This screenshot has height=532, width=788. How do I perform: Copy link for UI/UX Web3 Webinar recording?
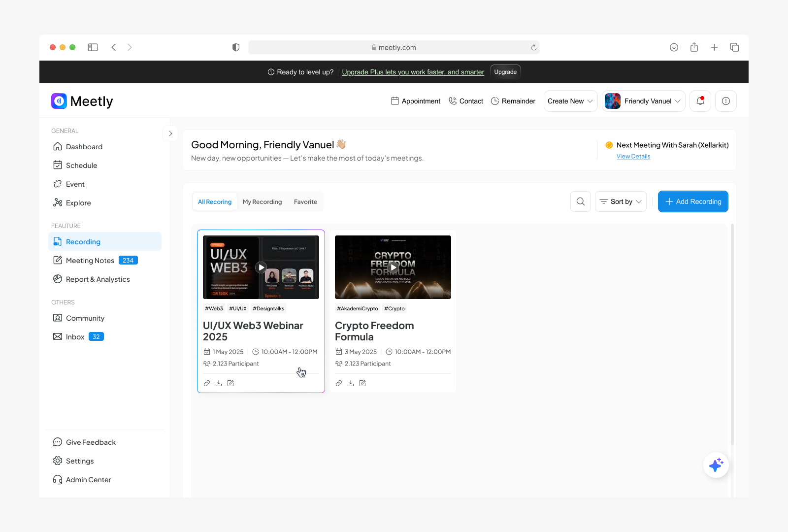pyautogui.click(x=206, y=383)
